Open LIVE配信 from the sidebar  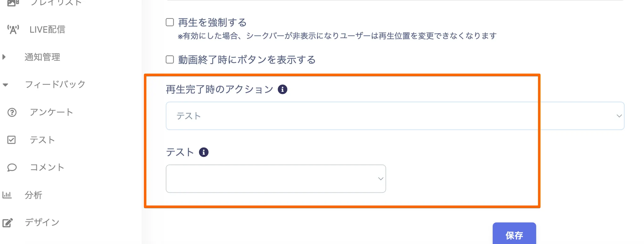pyautogui.click(x=47, y=30)
